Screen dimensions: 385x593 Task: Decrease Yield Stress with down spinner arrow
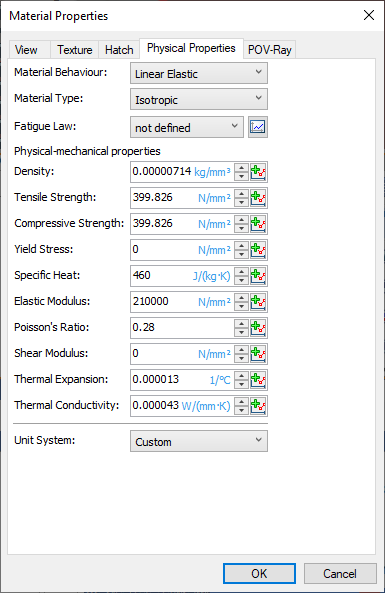[x=241, y=255]
